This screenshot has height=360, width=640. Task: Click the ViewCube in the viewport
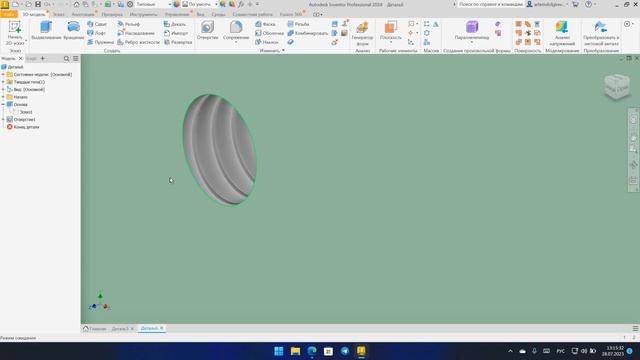(617, 87)
